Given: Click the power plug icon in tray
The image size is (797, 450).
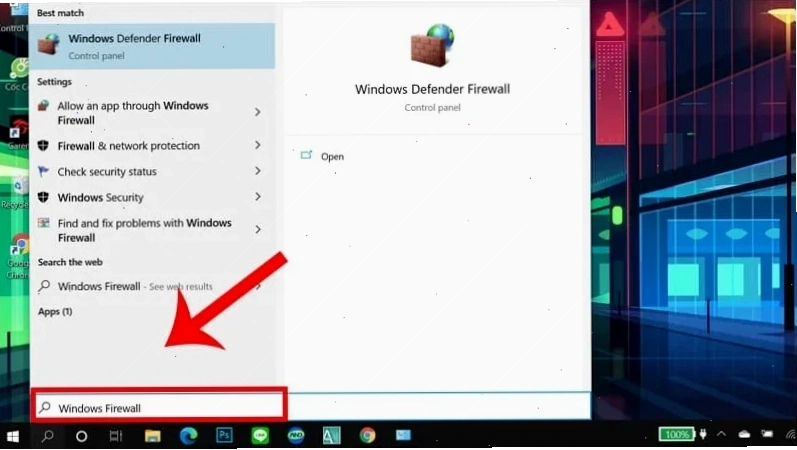Looking at the screenshot, I should (x=703, y=434).
